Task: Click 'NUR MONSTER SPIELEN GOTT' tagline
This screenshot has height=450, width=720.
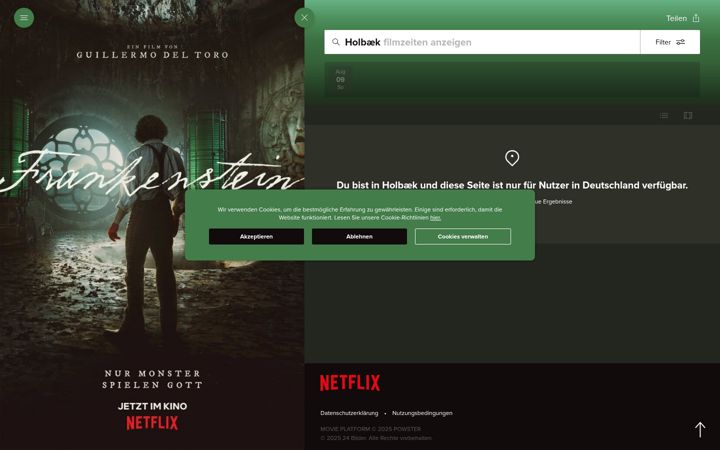Action: pos(152,379)
